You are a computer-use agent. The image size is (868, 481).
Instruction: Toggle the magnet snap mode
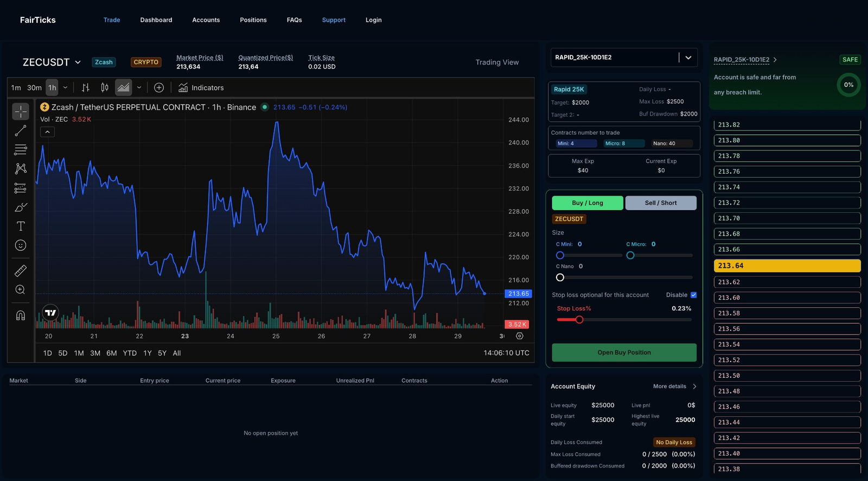[21, 315]
